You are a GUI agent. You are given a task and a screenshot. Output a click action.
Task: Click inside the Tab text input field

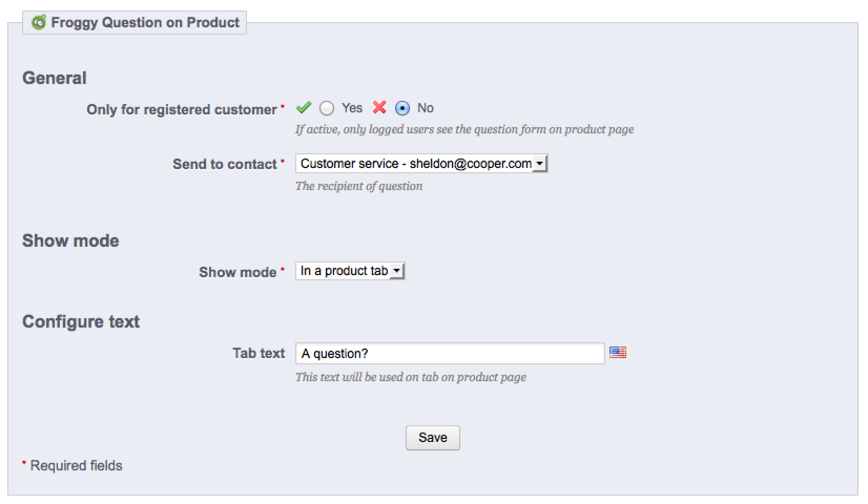click(450, 353)
